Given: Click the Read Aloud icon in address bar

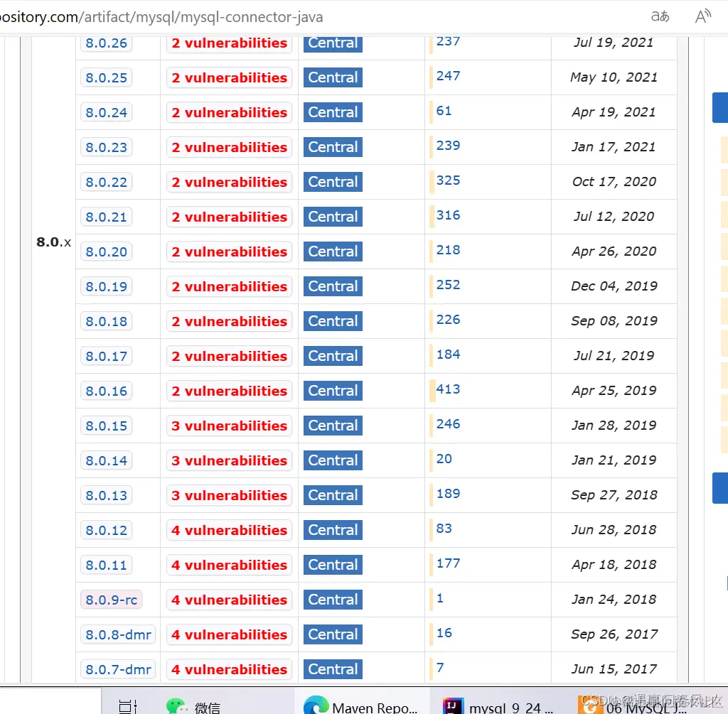Looking at the screenshot, I should (x=702, y=16).
